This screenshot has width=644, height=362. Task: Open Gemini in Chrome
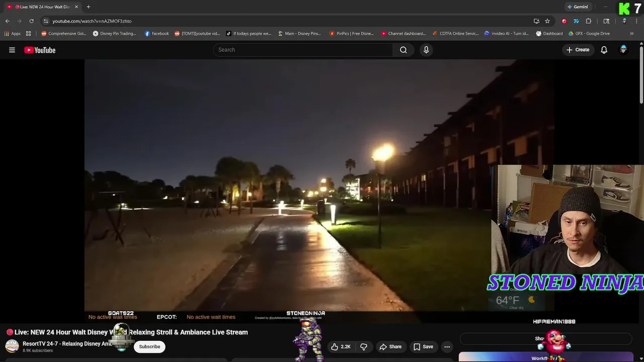(x=577, y=7)
